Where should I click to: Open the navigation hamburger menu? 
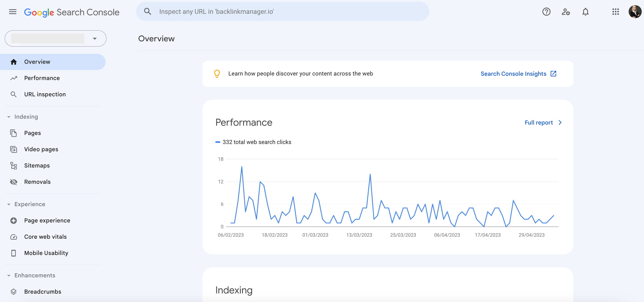(x=12, y=12)
